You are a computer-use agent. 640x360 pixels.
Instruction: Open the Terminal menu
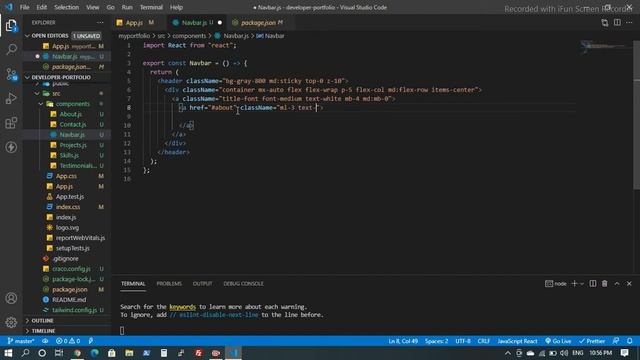[151, 7]
